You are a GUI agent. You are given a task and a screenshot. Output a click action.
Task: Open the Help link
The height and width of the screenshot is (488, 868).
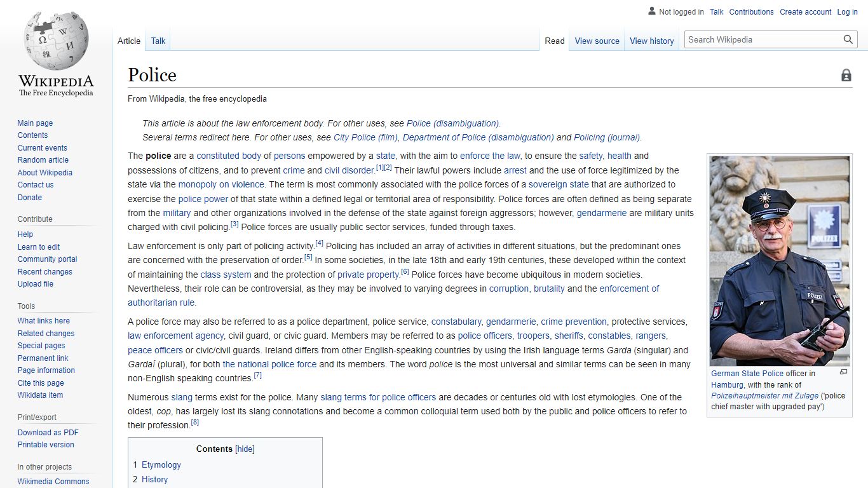tap(25, 234)
